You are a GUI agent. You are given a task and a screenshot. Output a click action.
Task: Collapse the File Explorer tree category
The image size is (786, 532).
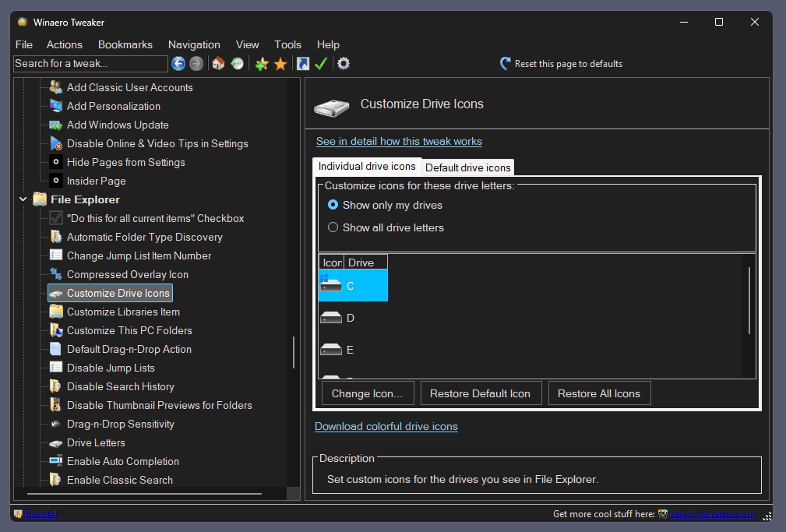pyautogui.click(x=23, y=200)
